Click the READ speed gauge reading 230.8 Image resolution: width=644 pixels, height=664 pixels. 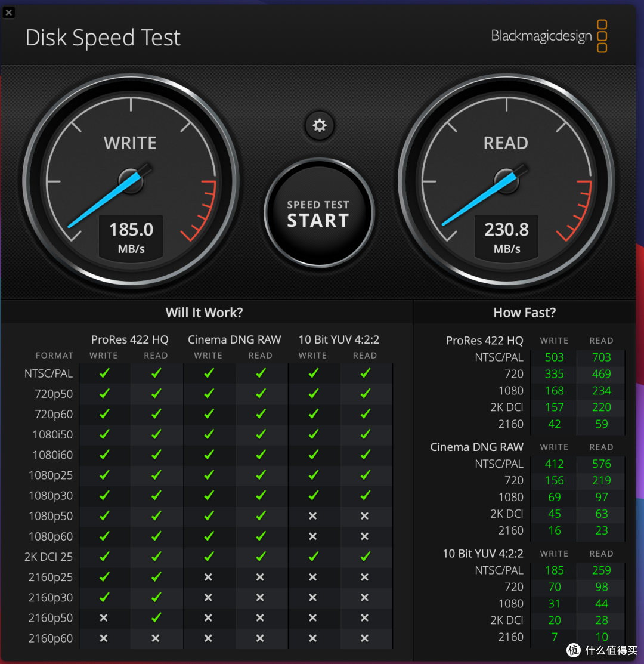point(506,181)
